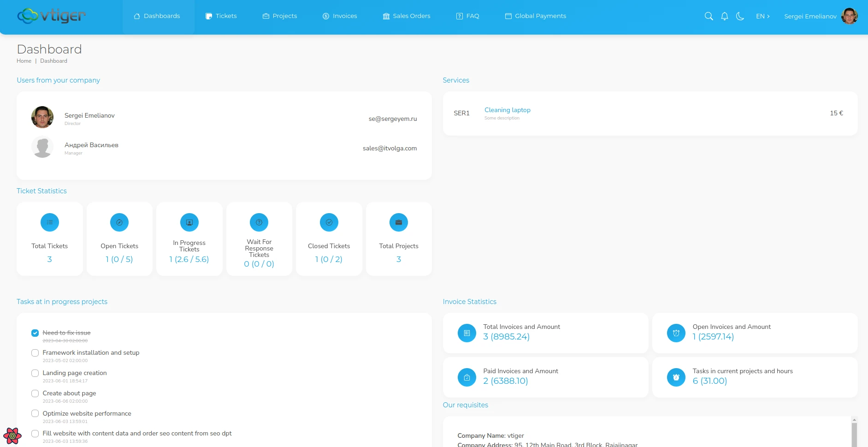Click the Open Tickets circular icon

coord(119,222)
